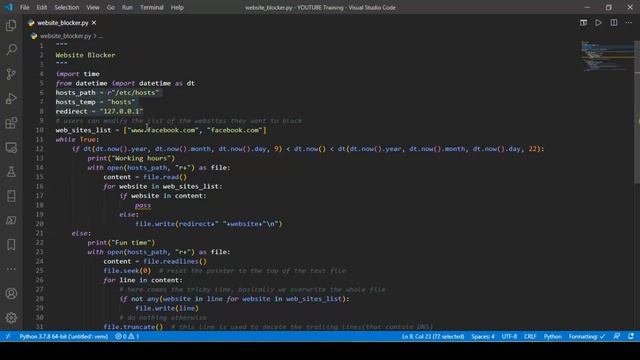Image resolution: width=640 pixels, height=360 pixels.
Task: Open the Help menu
Action: 177,7
